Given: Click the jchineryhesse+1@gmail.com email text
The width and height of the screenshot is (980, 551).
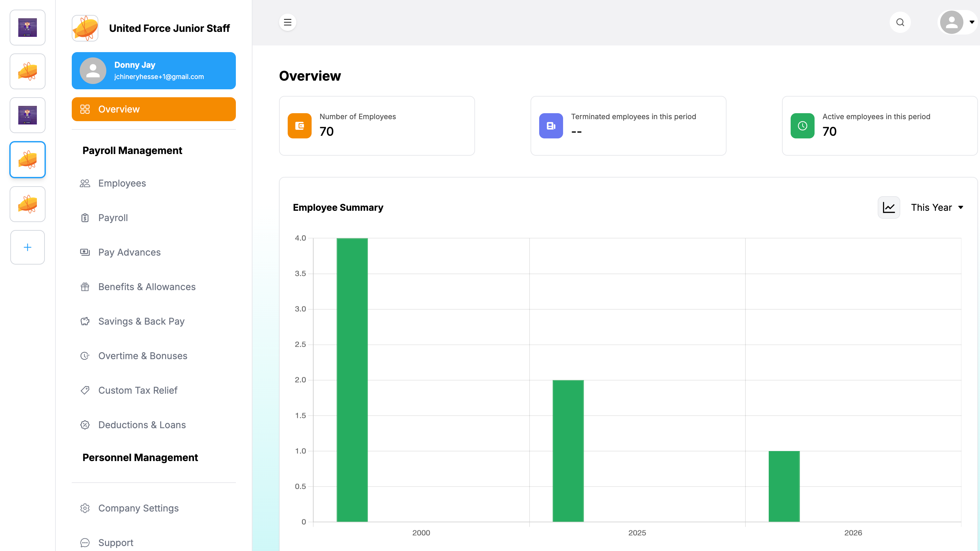Looking at the screenshot, I should click(159, 77).
